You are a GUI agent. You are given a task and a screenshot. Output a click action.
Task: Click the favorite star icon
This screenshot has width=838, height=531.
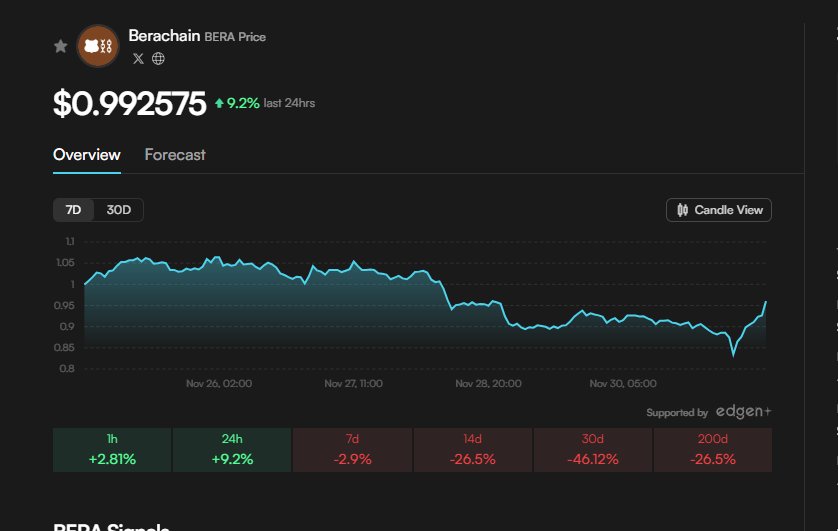60,46
